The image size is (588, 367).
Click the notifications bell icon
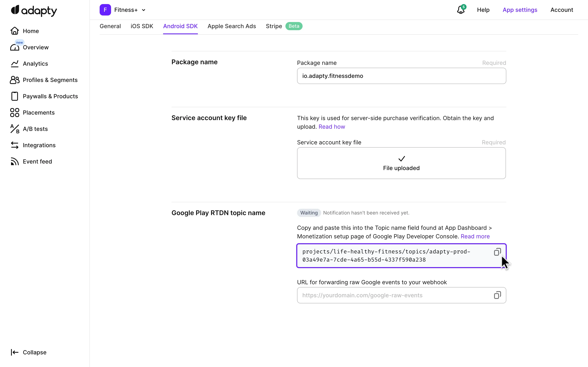click(x=461, y=10)
